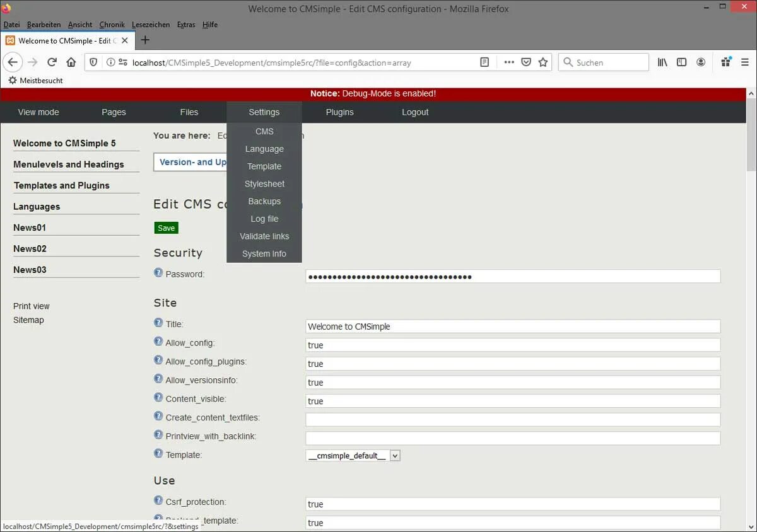Open News01 page link
The image size is (757, 532).
click(x=30, y=228)
